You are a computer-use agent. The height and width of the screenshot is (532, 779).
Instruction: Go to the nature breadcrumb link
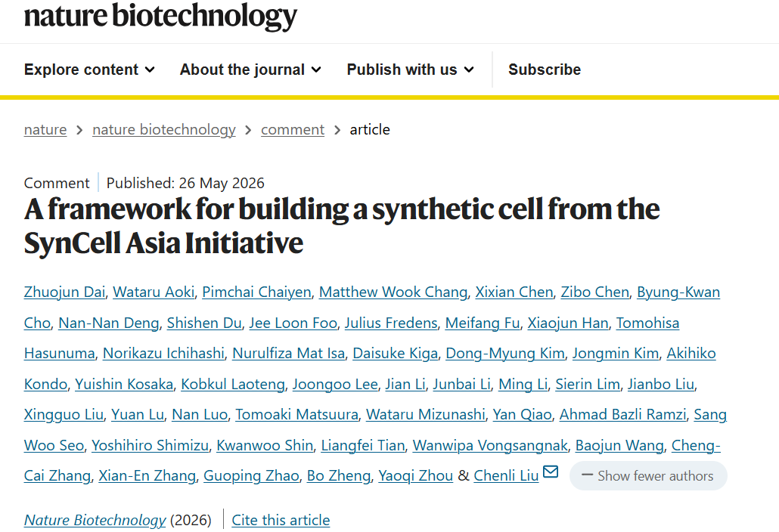click(x=45, y=129)
